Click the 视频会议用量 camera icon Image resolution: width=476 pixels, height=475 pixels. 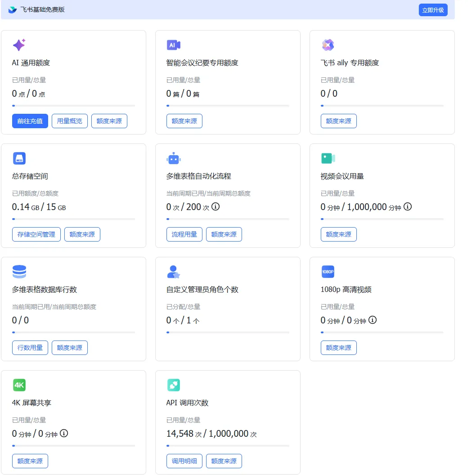(328, 158)
